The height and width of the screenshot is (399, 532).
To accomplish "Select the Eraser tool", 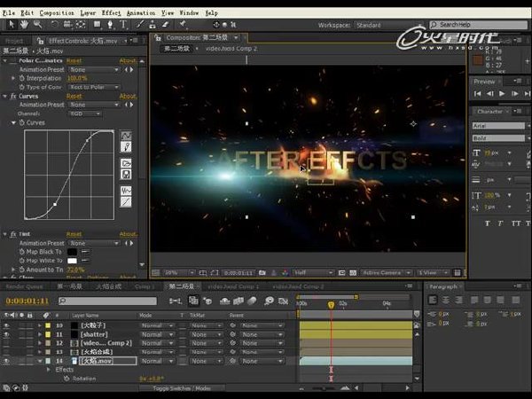I will (165, 25).
